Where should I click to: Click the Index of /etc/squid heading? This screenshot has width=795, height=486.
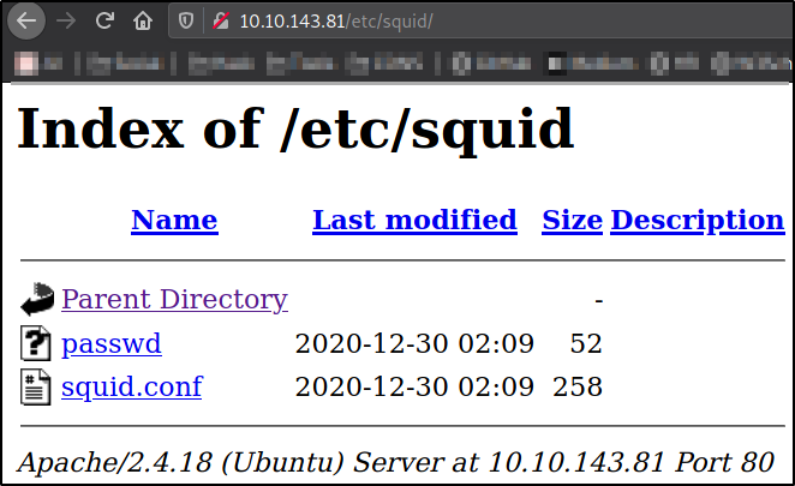click(296, 130)
